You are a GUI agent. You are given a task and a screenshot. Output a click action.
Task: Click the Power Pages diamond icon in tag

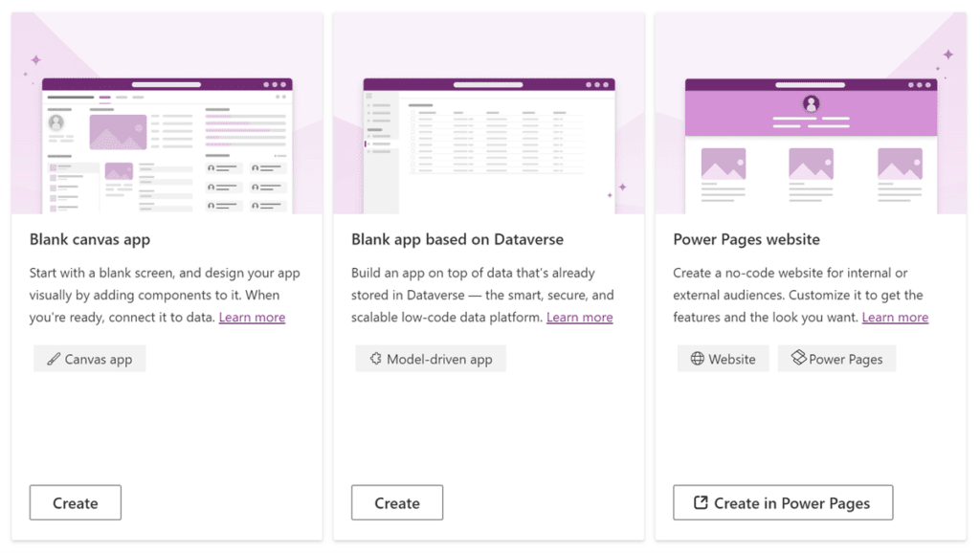point(799,358)
